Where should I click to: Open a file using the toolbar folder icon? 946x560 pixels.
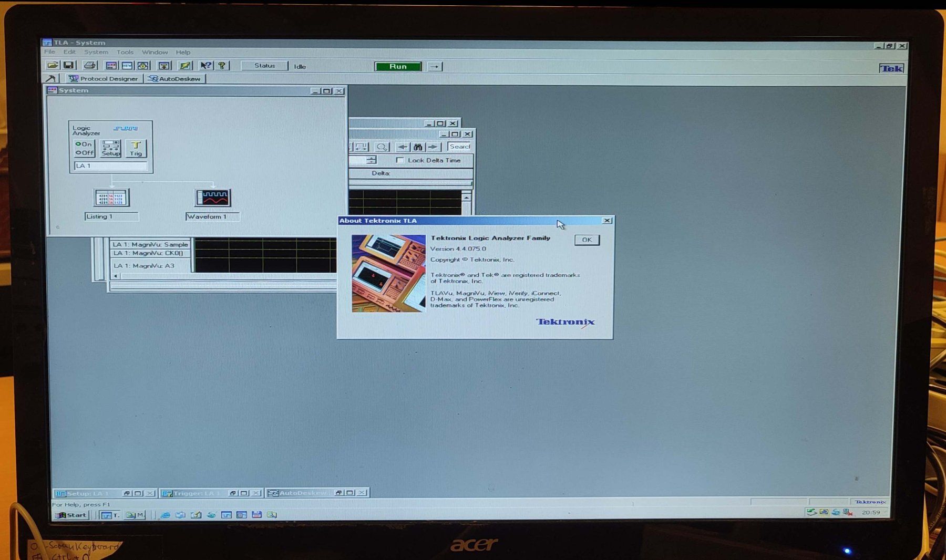[x=53, y=66]
